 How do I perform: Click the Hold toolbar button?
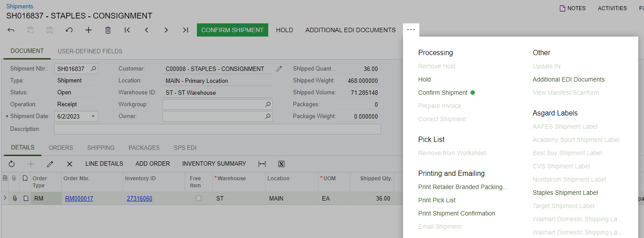coord(285,30)
